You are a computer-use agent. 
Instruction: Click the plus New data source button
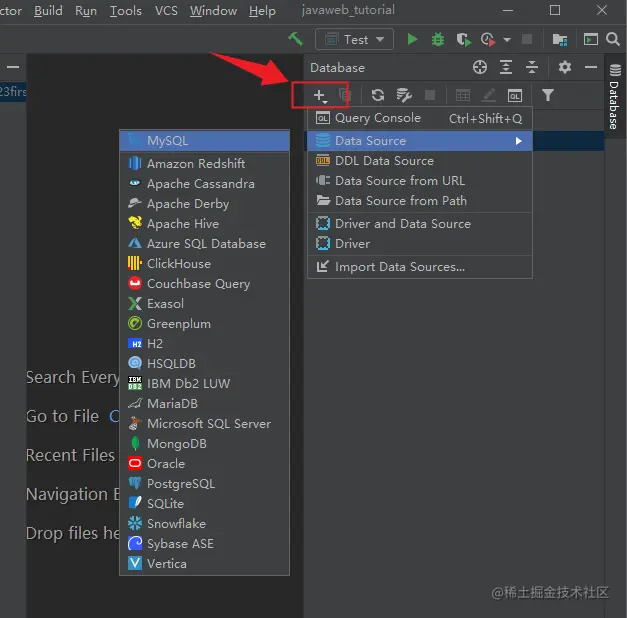(320, 96)
